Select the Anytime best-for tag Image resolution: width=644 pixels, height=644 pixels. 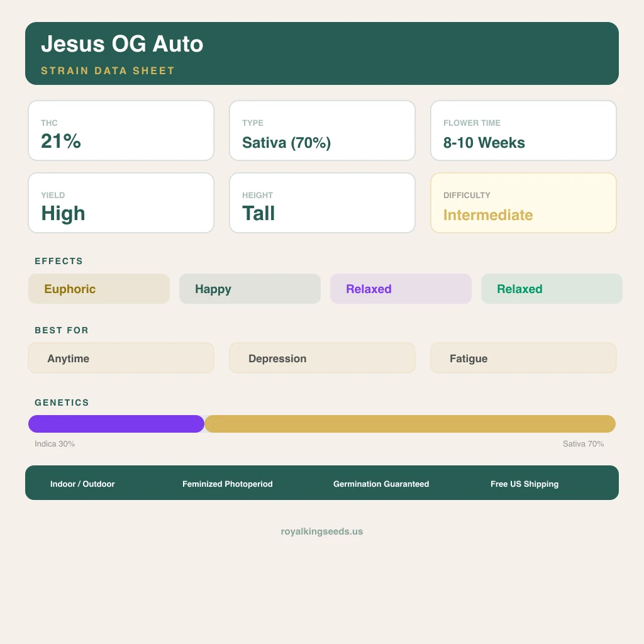[x=121, y=358]
